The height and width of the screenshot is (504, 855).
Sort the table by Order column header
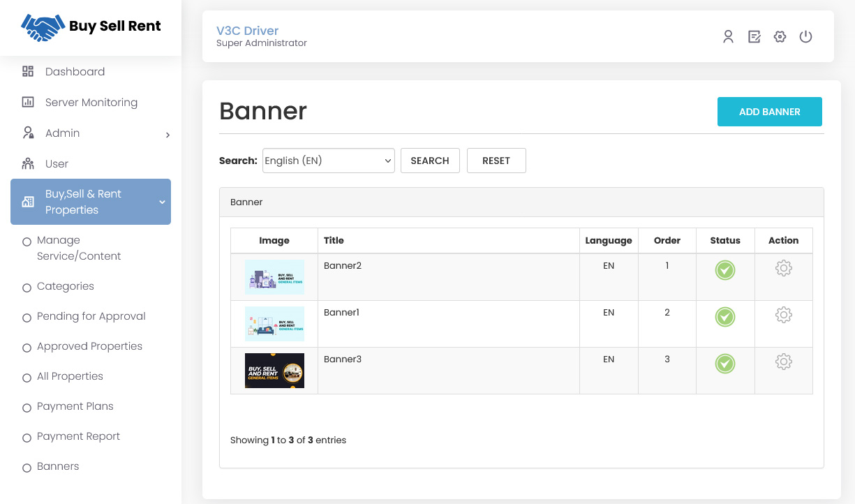[667, 240]
